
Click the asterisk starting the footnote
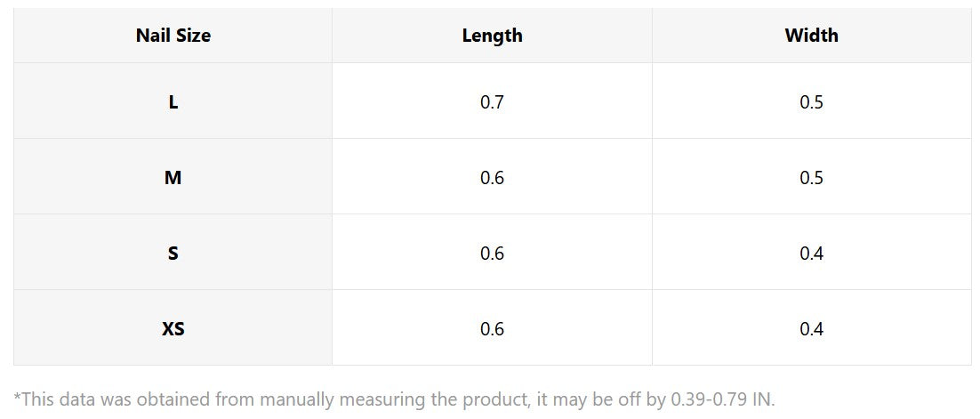tap(18, 397)
